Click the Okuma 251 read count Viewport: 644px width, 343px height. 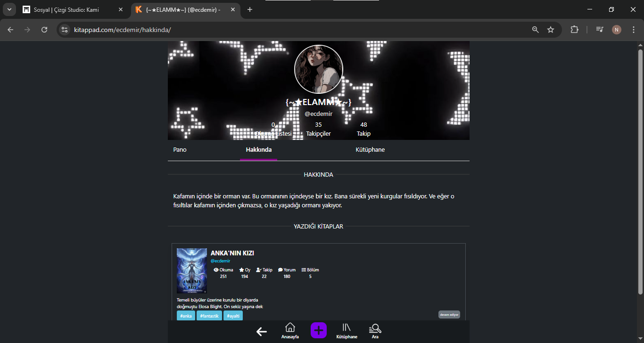pyautogui.click(x=223, y=273)
